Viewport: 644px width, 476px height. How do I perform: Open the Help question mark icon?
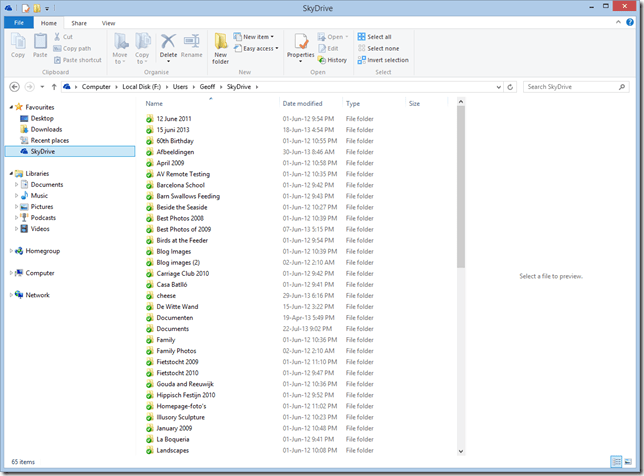click(x=630, y=22)
